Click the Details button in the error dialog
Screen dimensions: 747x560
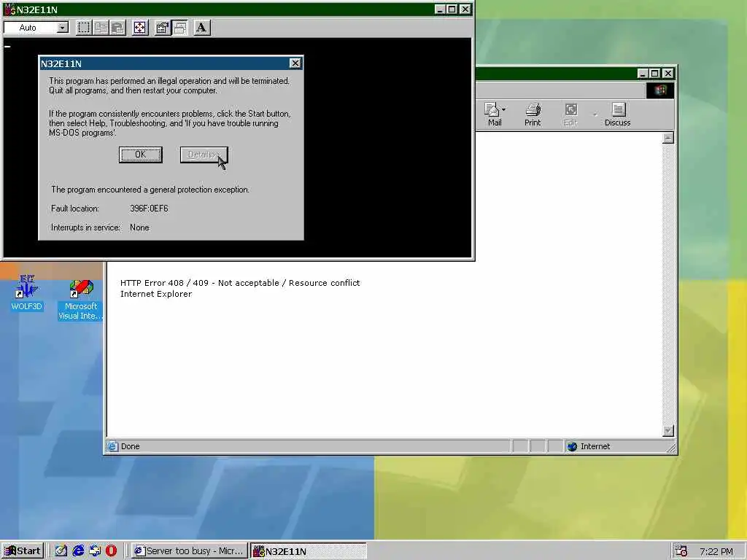coord(204,155)
